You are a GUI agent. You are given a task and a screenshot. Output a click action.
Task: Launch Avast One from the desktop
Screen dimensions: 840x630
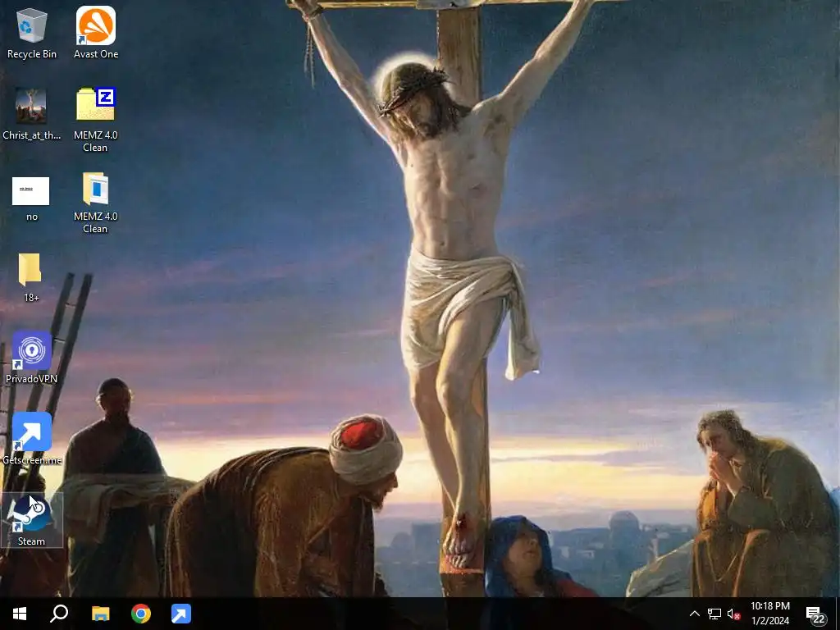pyautogui.click(x=96, y=33)
